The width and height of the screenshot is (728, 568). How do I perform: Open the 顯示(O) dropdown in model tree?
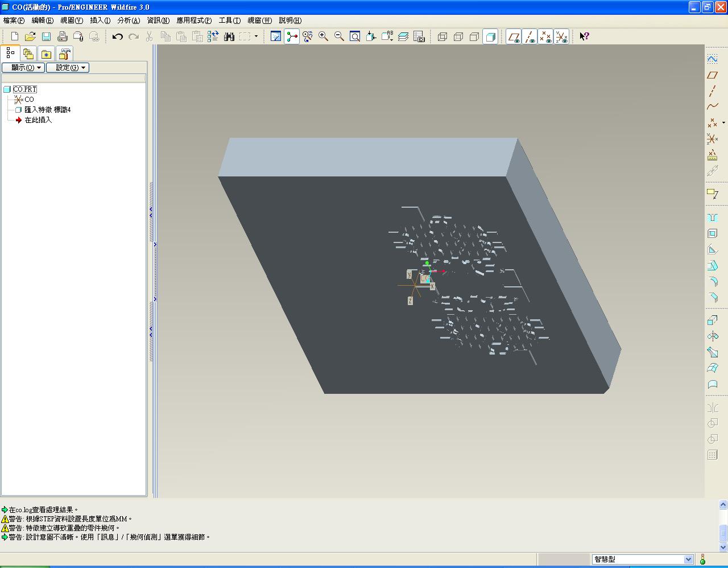(23, 68)
